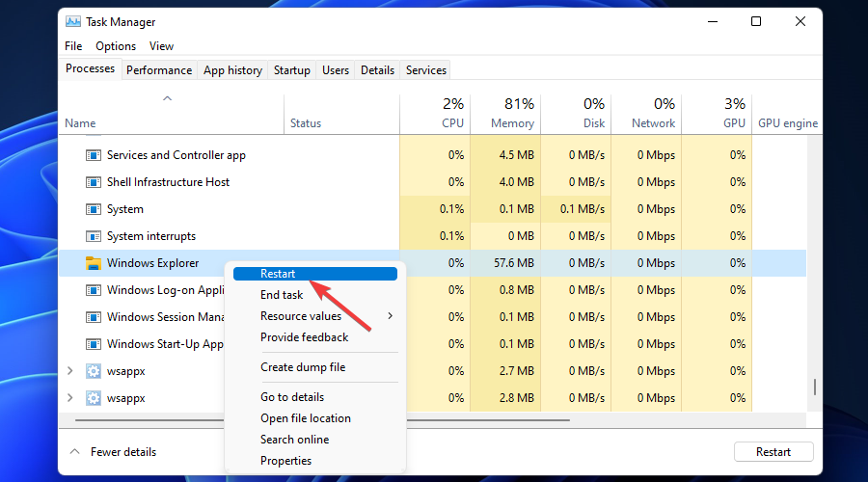Switch to the Details tab
Image resolution: width=868 pixels, height=482 pixels.
click(377, 70)
